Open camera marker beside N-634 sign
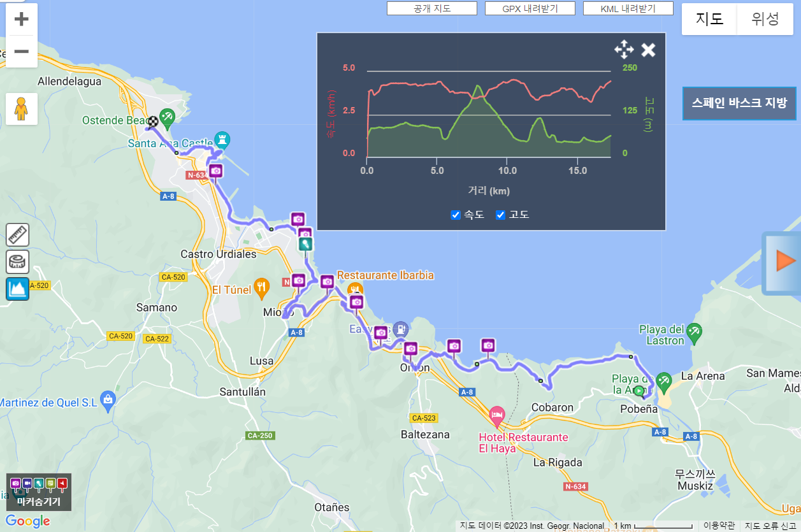 point(215,171)
